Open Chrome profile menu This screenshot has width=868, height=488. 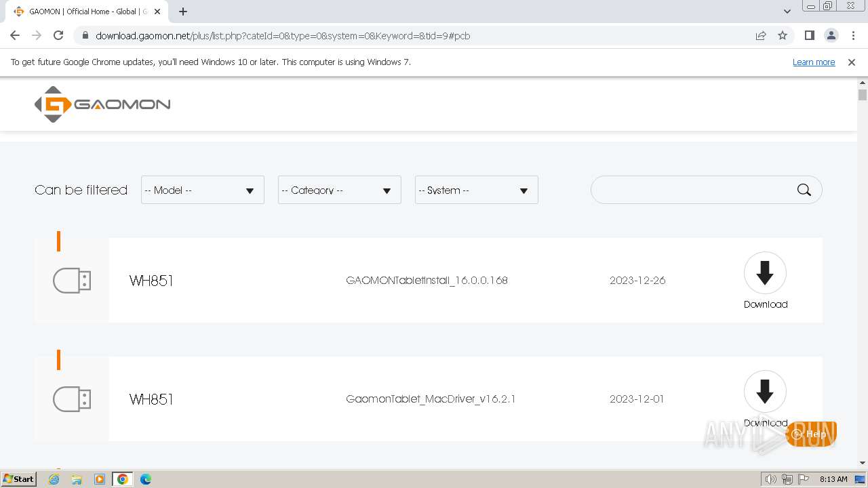[831, 36]
